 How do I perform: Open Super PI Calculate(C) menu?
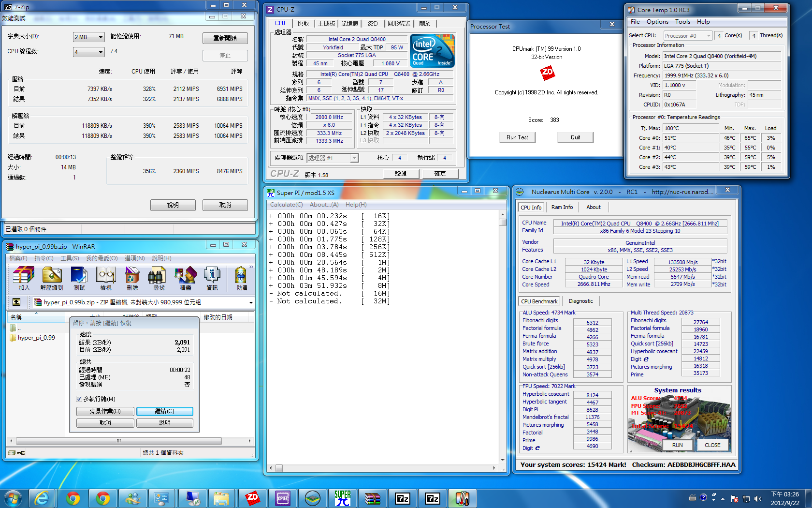[286, 205]
